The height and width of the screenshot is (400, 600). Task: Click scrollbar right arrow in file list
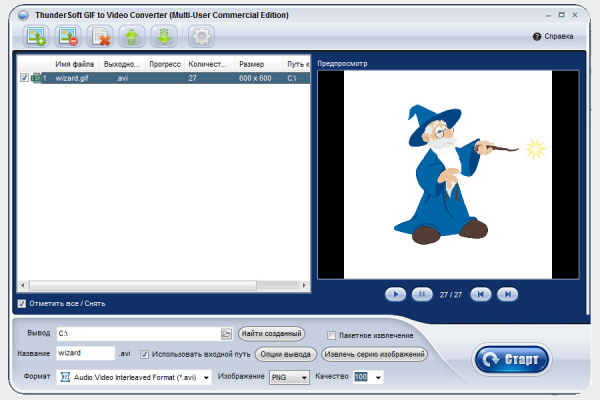[x=304, y=286]
